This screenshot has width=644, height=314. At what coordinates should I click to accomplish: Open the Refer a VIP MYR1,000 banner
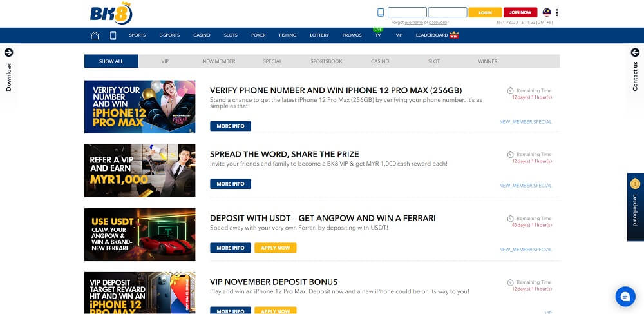pyautogui.click(x=140, y=171)
